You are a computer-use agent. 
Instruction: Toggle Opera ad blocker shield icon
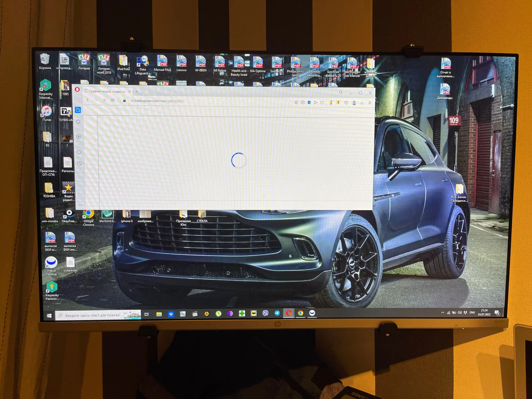tap(309, 102)
